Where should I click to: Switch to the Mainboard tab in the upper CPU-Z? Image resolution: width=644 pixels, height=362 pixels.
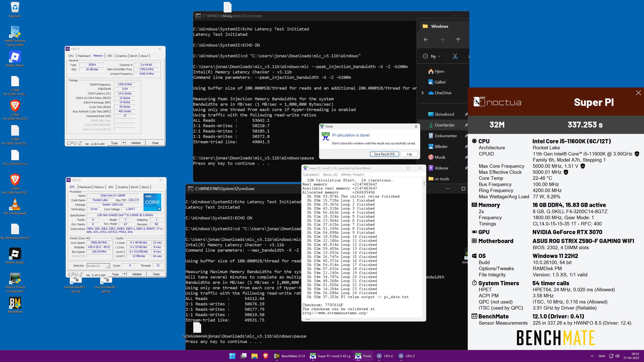point(84,56)
